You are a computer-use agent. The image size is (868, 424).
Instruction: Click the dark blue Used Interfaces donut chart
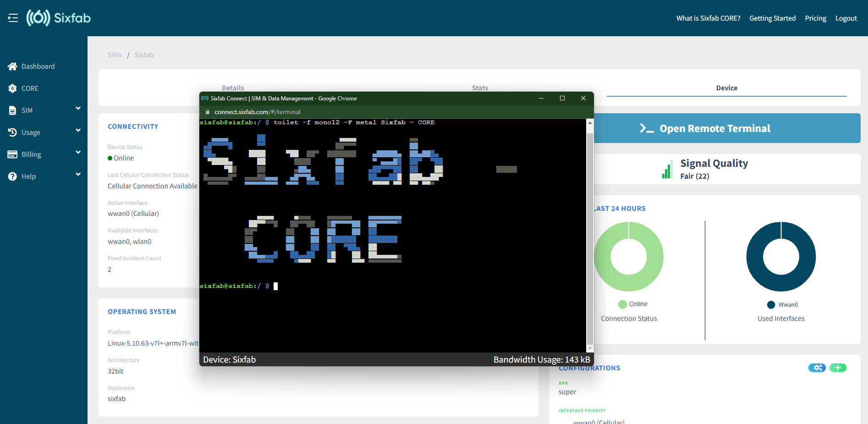coord(781,257)
